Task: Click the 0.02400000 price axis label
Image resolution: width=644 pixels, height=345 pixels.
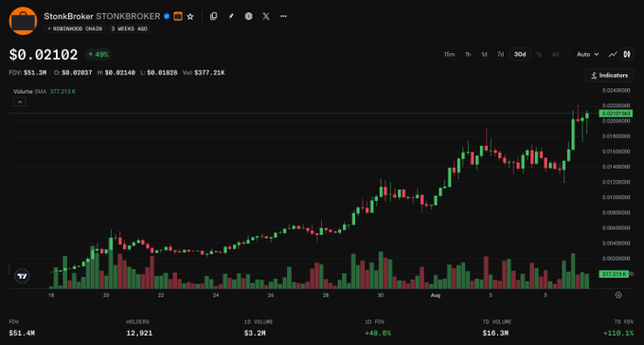Action: pyautogui.click(x=617, y=90)
